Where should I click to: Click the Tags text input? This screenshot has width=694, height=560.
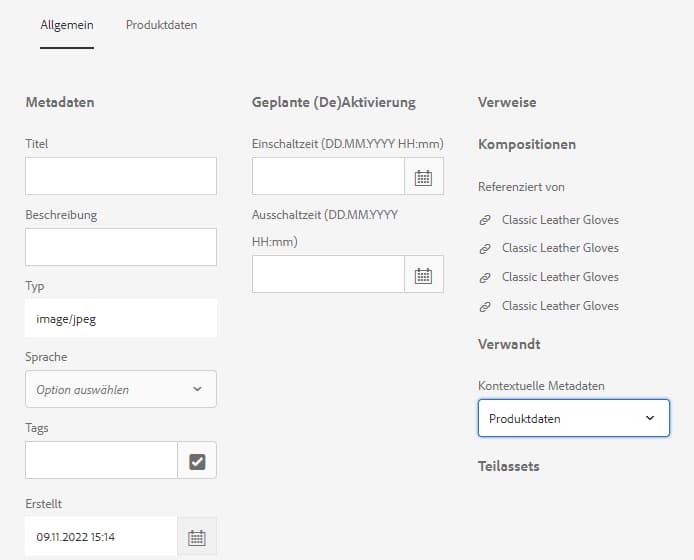coord(101,461)
